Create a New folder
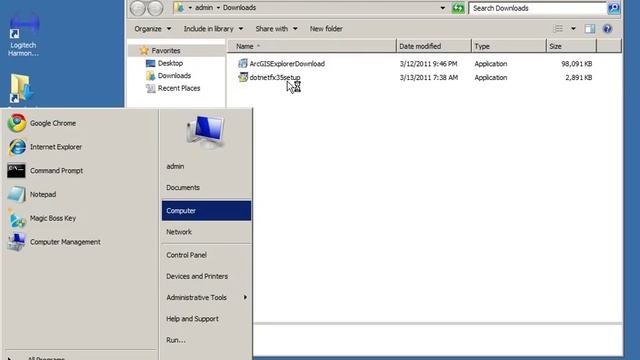Screen dimensions: 640x360 click(x=326, y=29)
